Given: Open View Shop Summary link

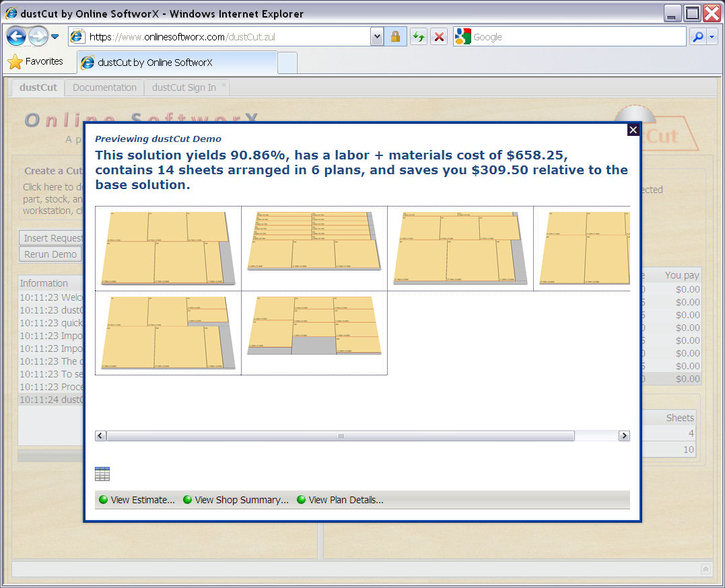Looking at the screenshot, I should coord(242,500).
